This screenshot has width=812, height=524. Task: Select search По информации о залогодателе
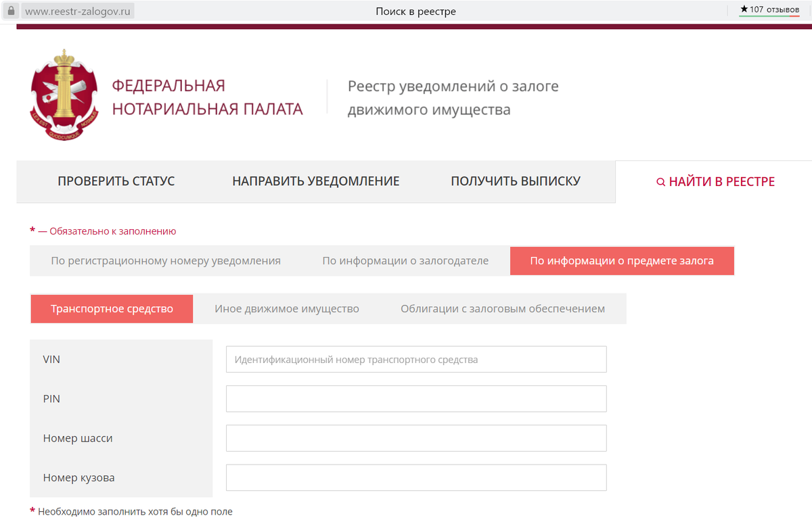tap(405, 260)
